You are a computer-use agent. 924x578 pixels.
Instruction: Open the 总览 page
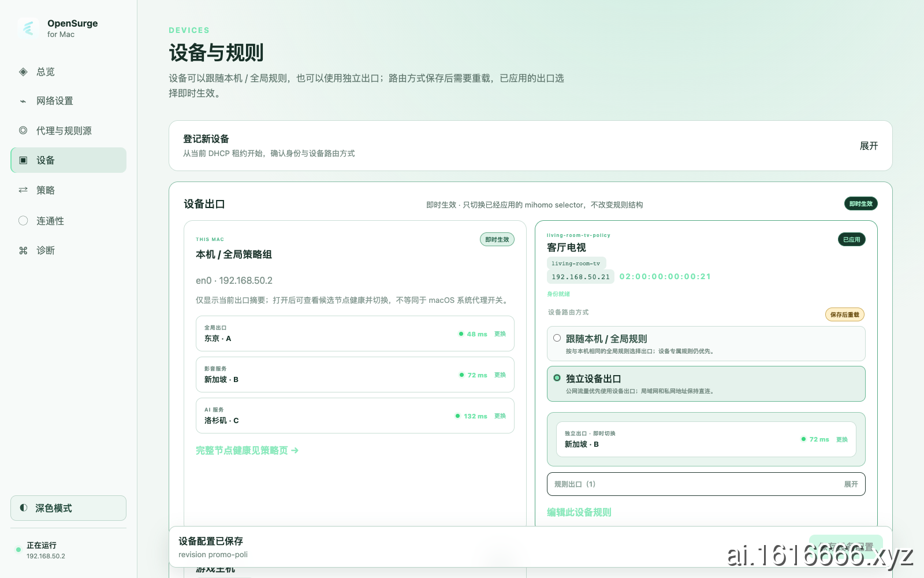[68, 72]
